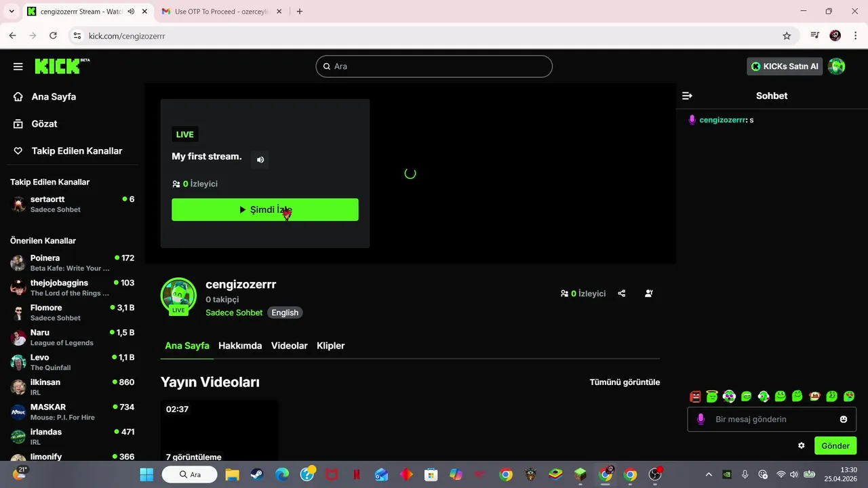
Task: Open File Explorer from the taskbar
Action: click(x=232, y=474)
